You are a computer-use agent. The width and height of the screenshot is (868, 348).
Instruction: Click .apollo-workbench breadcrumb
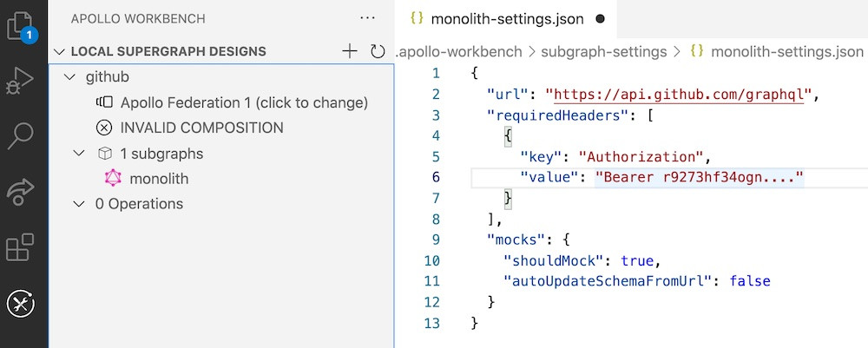point(459,51)
